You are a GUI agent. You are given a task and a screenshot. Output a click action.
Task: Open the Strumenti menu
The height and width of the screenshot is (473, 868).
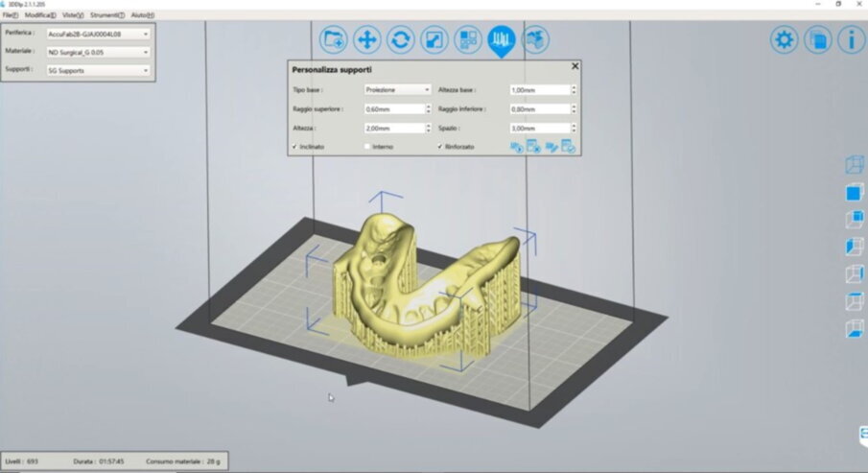click(107, 15)
